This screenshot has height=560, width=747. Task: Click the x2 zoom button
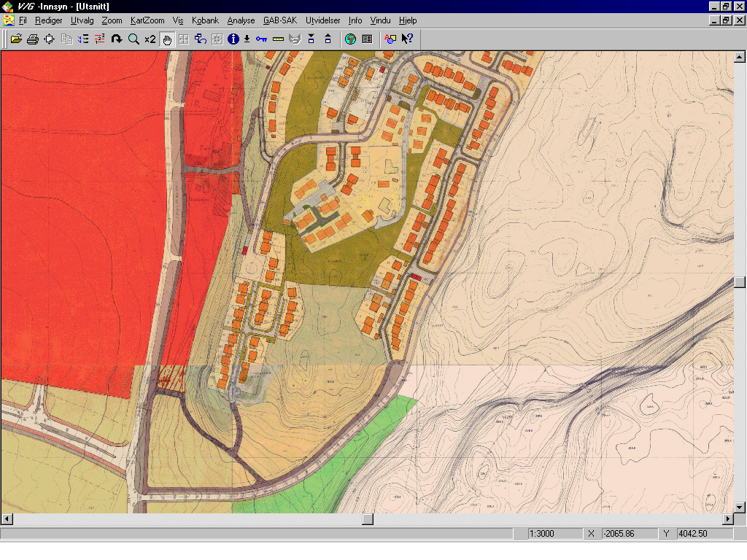[x=150, y=39]
